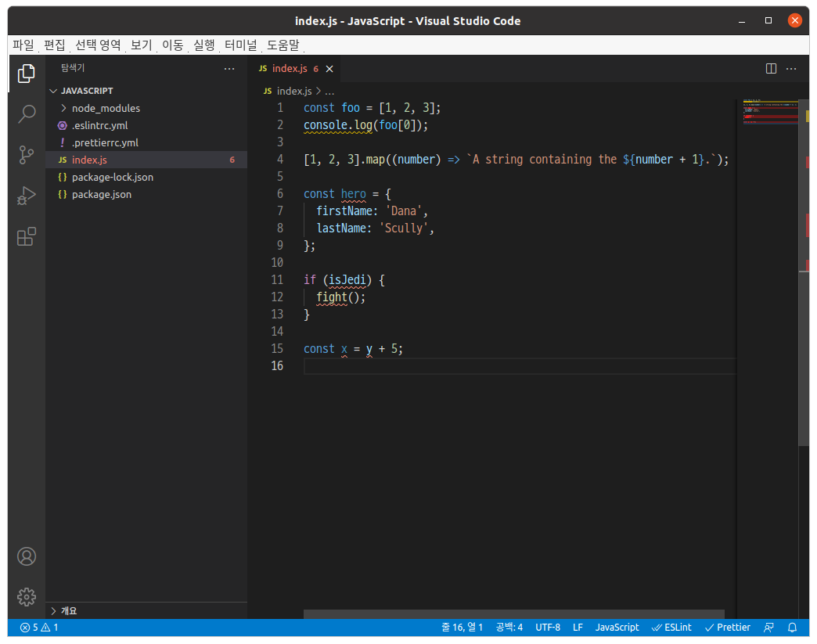The width and height of the screenshot is (817, 644).
Task: Click the underlined hero variable
Action: pyautogui.click(x=353, y=194)
